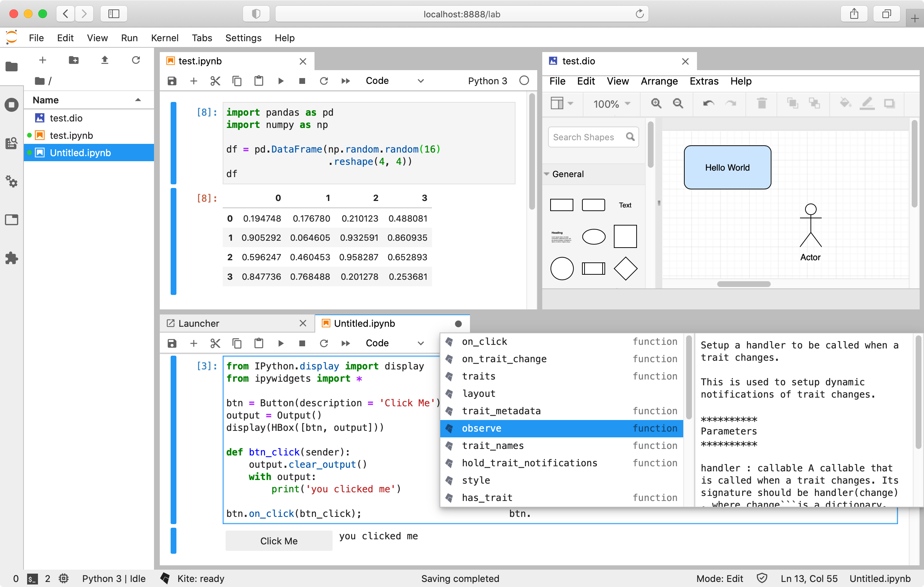Click the undo arrow in the test.dio toolbar
The width and height of the screenshot is (924, 587).
point(708,104)
